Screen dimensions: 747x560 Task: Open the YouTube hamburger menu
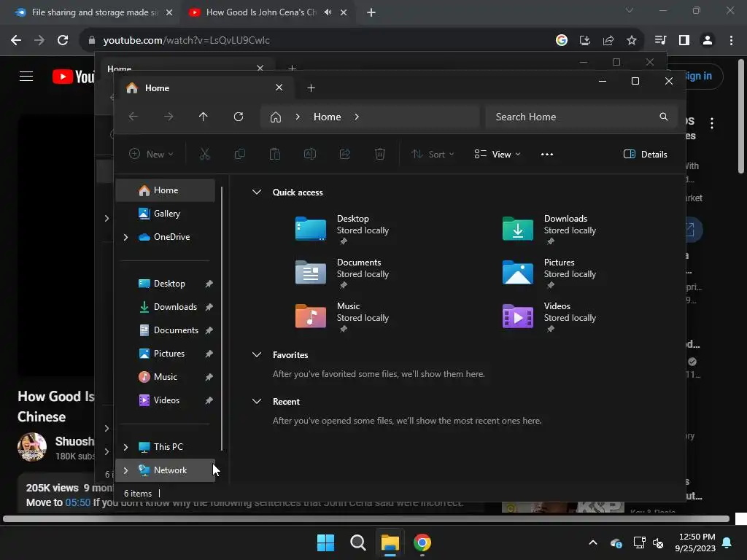26,76
